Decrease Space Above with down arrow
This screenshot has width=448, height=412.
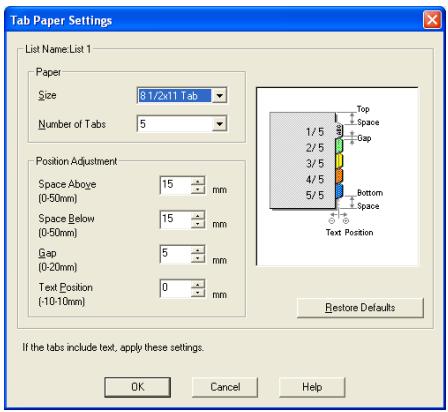(x=198, y=190)
